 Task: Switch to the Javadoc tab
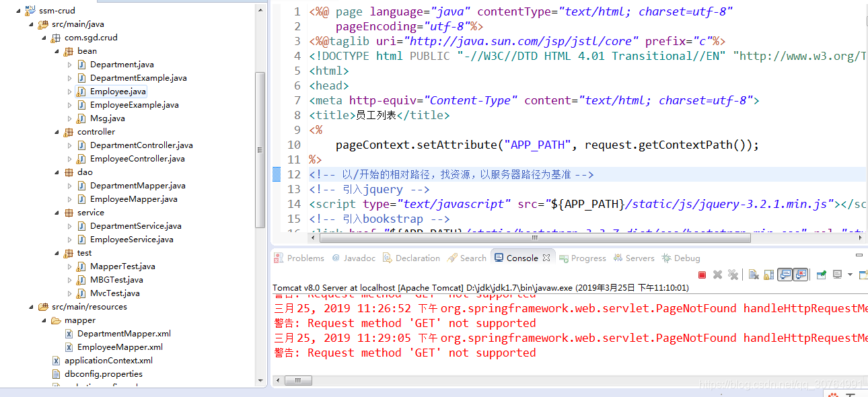coord(354,258)
